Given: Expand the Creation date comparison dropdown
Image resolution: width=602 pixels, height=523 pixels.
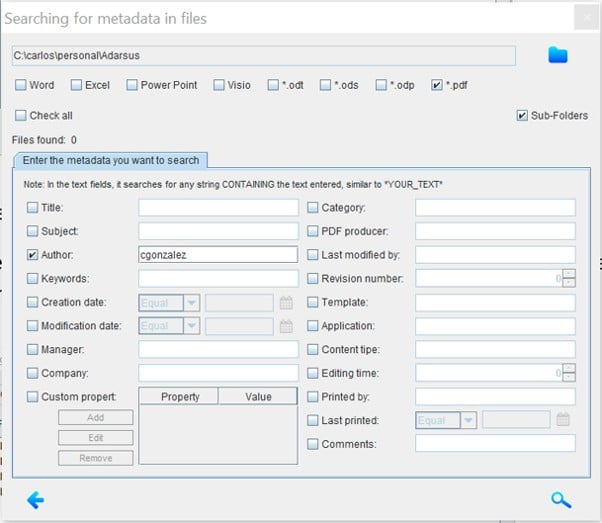Looking at the screenshot, I should point(191,302).
